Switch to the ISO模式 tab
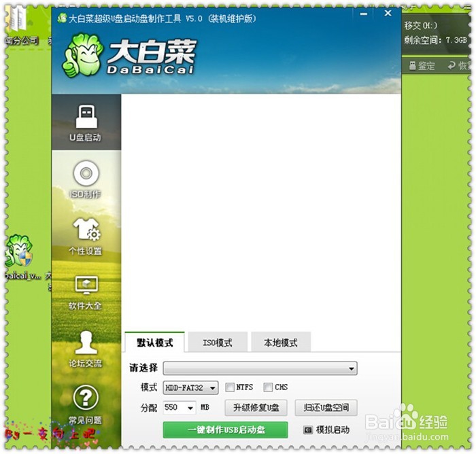476x454 pixels. point(218,343)
